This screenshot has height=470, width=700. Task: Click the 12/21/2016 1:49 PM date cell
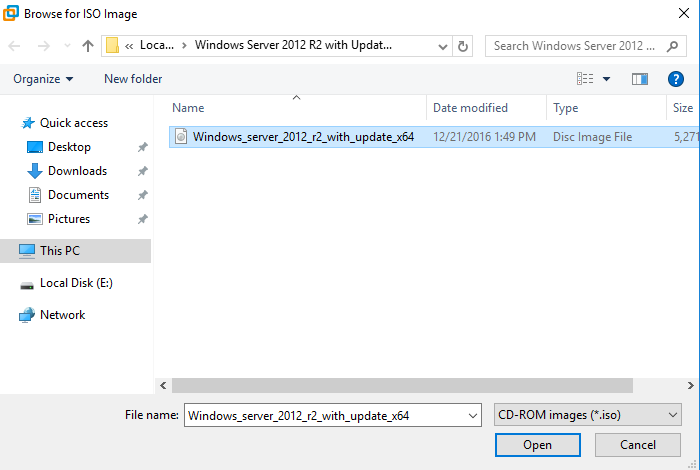point(484,137)
